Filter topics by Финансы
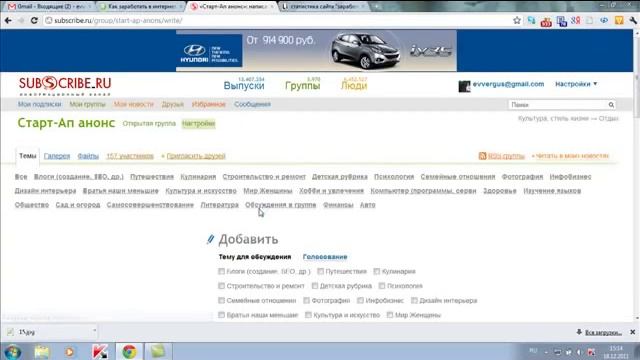Image resolution: width=640 pixels, height=360 pixels. [x=338, y=205]
